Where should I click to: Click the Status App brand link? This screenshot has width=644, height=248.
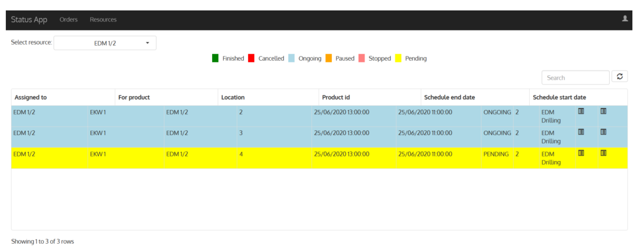[29, 20]
